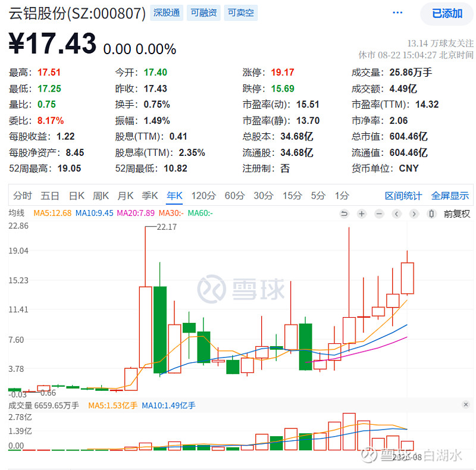Click the 13.14 万球友关注 text
Viewport: 476px width, 470px height.
point(440,43)
